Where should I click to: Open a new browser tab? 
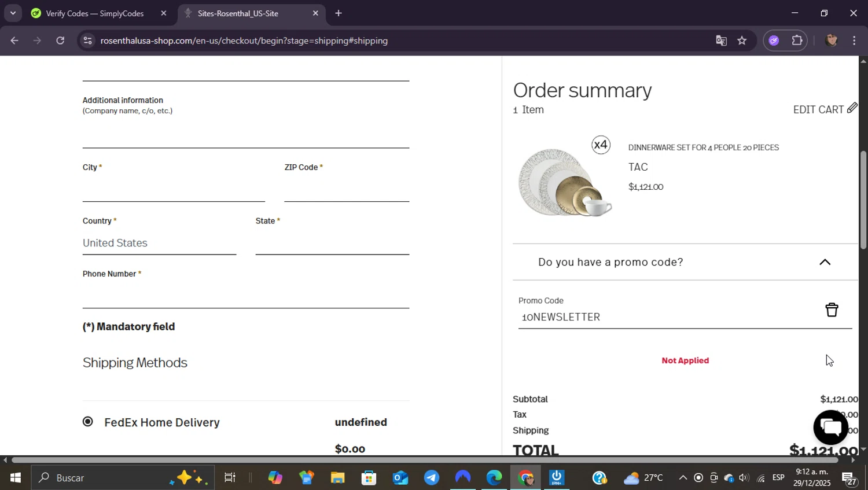pyautogui.click(x=339, y=13)
